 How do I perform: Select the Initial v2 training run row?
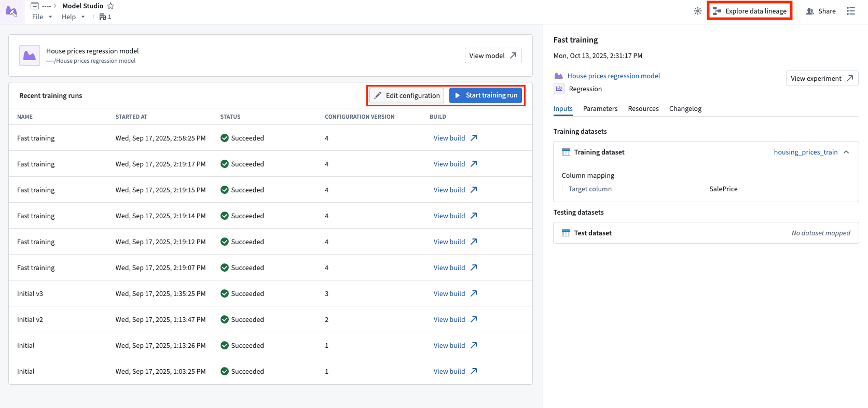pos(270,319)
